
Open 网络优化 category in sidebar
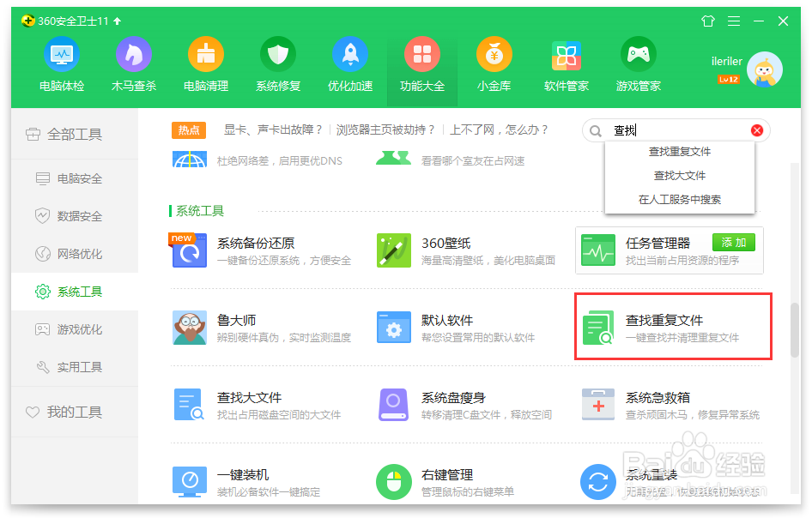click(75, 254)
